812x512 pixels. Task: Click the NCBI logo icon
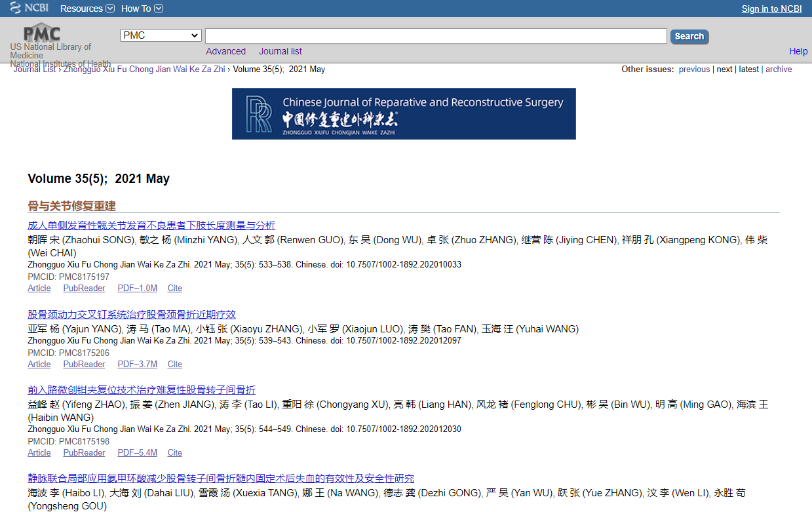[29, 8]
